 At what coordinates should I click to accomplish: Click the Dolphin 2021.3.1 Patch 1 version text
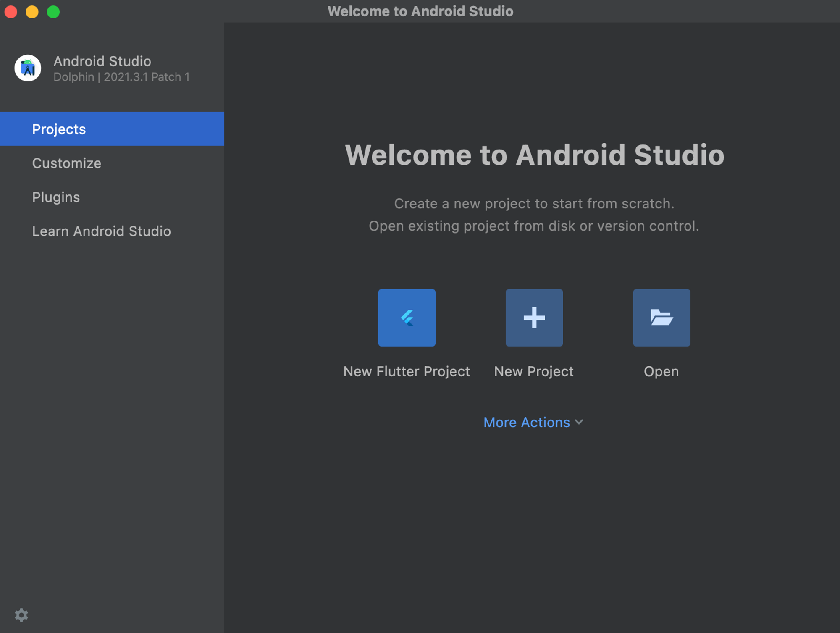tap(121, 77)
